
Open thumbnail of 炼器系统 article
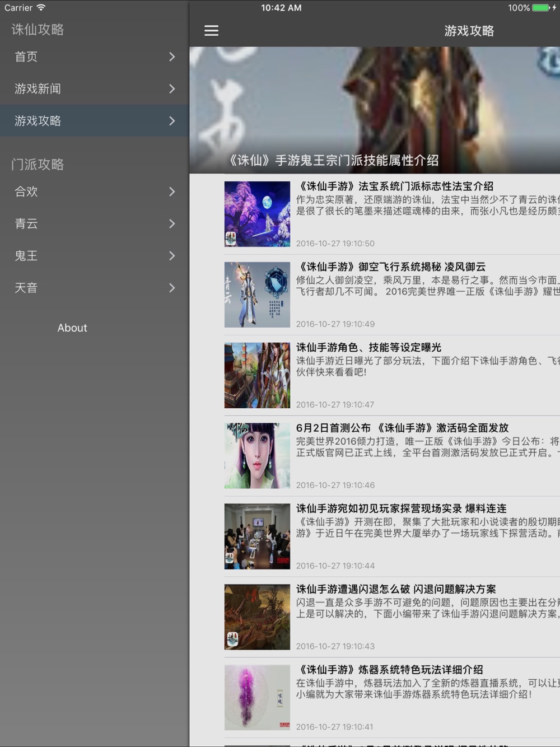[x=257, y=698]
